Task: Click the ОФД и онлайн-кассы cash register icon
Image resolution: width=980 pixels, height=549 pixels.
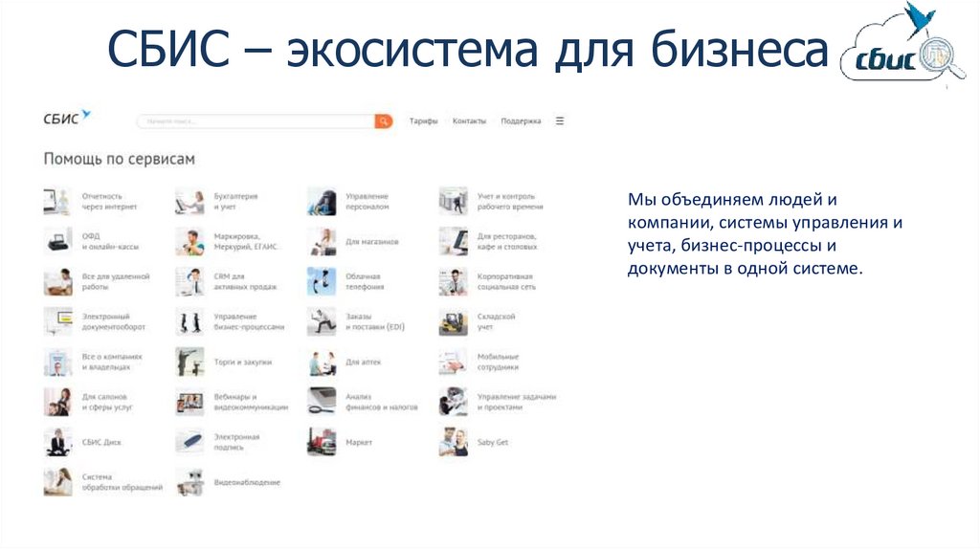Action: click(57, 241)
